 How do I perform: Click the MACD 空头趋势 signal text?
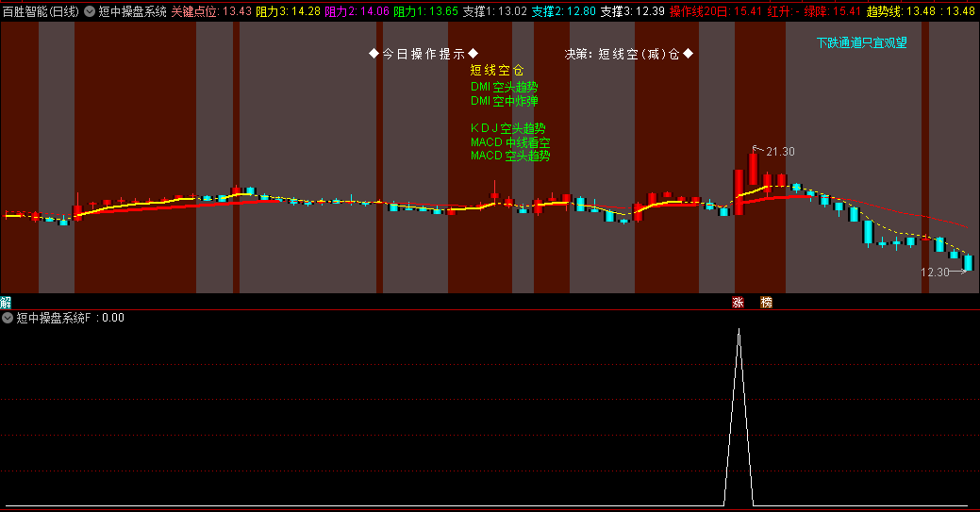point(510,155)
